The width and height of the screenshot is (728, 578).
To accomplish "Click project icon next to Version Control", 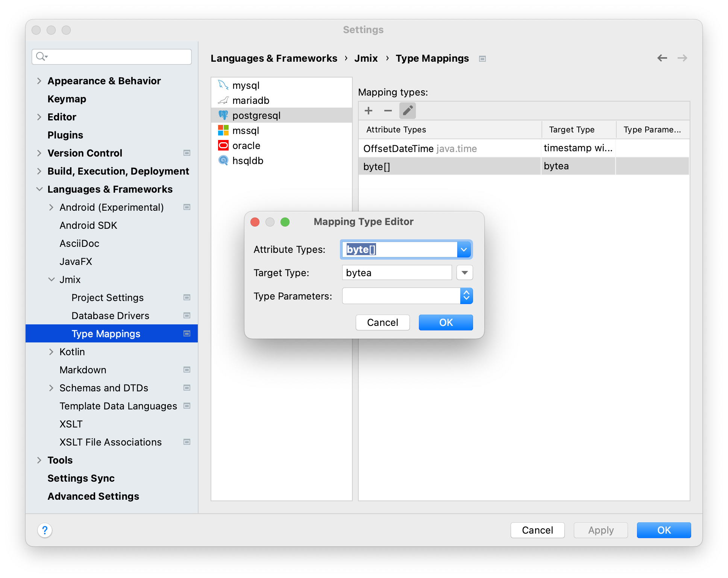I will point(187,153).
